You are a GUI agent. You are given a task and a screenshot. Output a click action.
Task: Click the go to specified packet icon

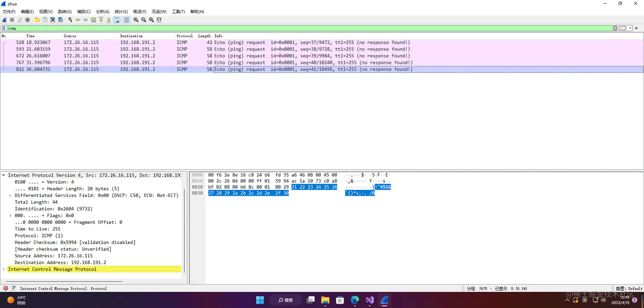click(93, 20)
